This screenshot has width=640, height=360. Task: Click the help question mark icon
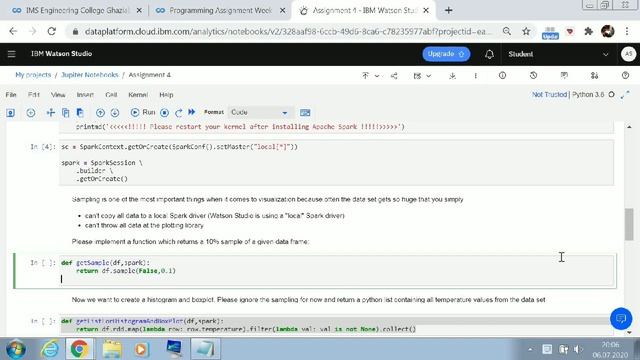tap(625, 76)
